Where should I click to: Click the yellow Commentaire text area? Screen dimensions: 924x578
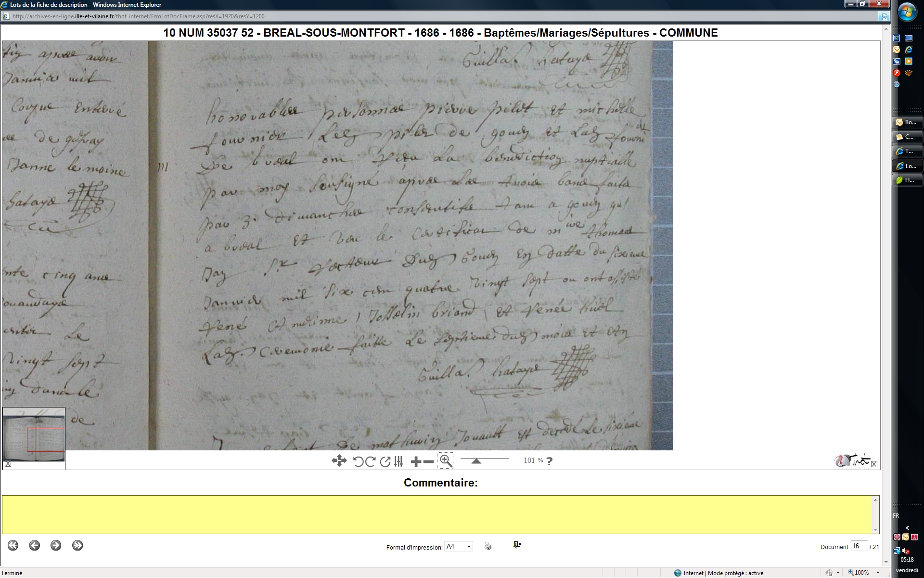tap(437, 514)
